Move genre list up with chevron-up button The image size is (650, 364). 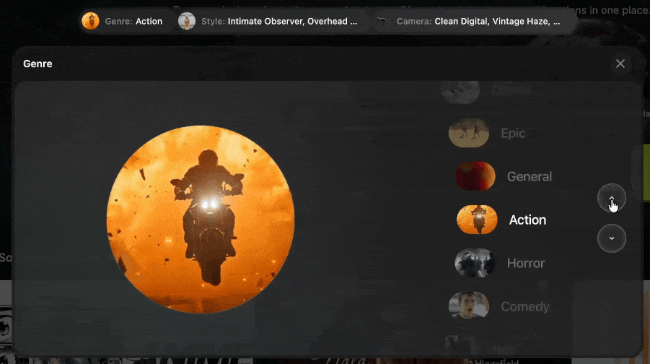[611, 198]
